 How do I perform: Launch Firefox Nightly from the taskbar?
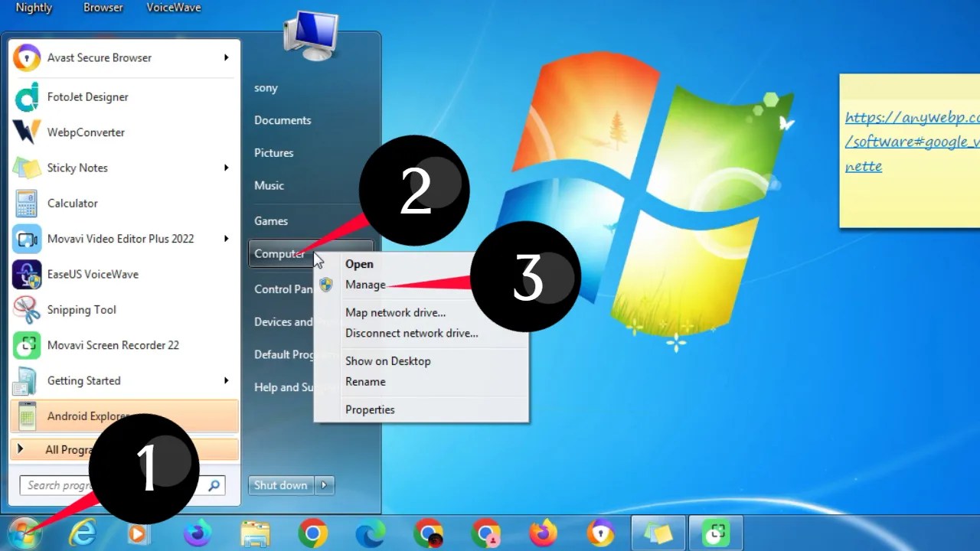pos(197,533)
